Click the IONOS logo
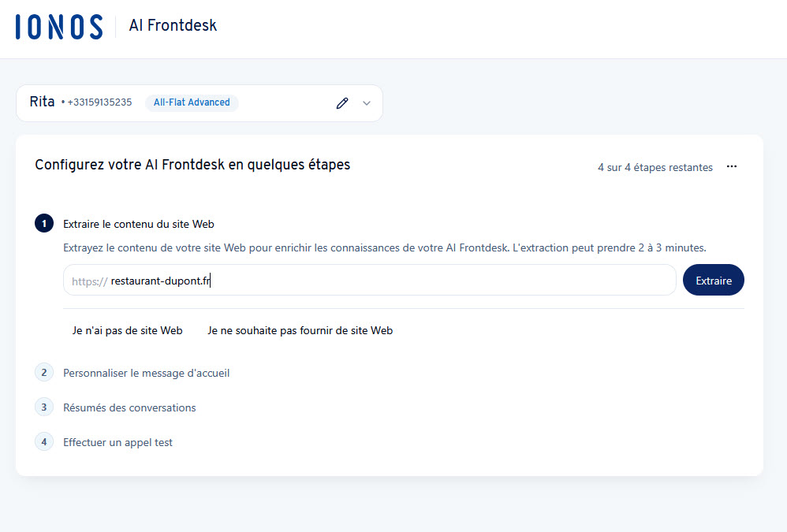This screenshot has width=787, height=532. 59,27
